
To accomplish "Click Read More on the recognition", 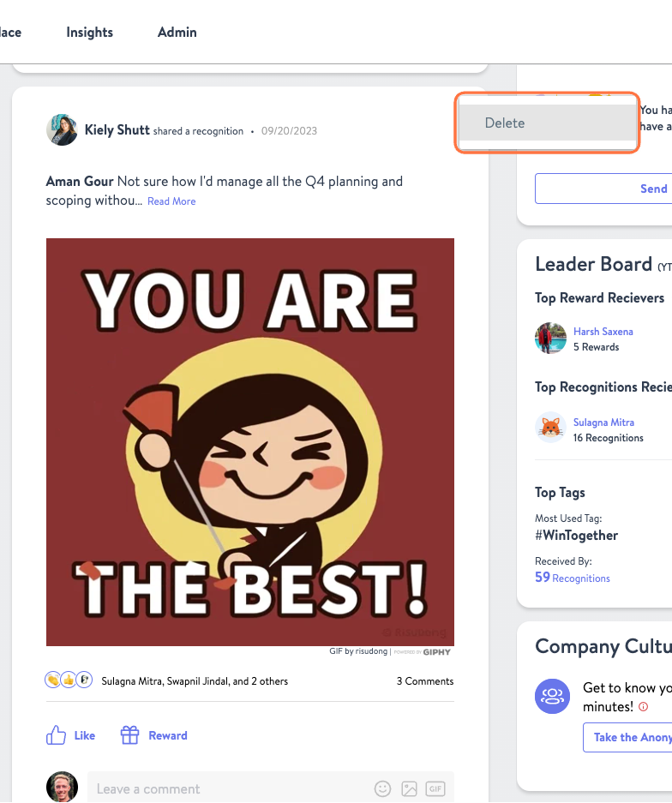I will 171,201.
